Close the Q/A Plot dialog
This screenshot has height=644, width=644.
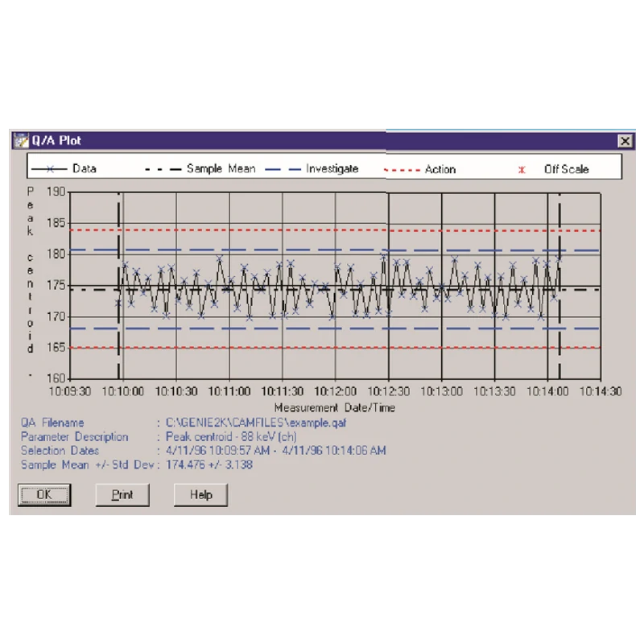point(625,142)
